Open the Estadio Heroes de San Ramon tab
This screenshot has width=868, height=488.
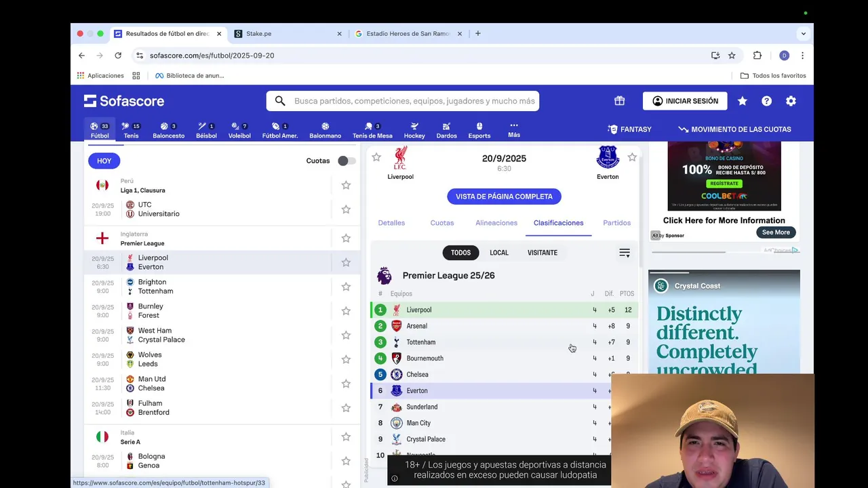409,33
